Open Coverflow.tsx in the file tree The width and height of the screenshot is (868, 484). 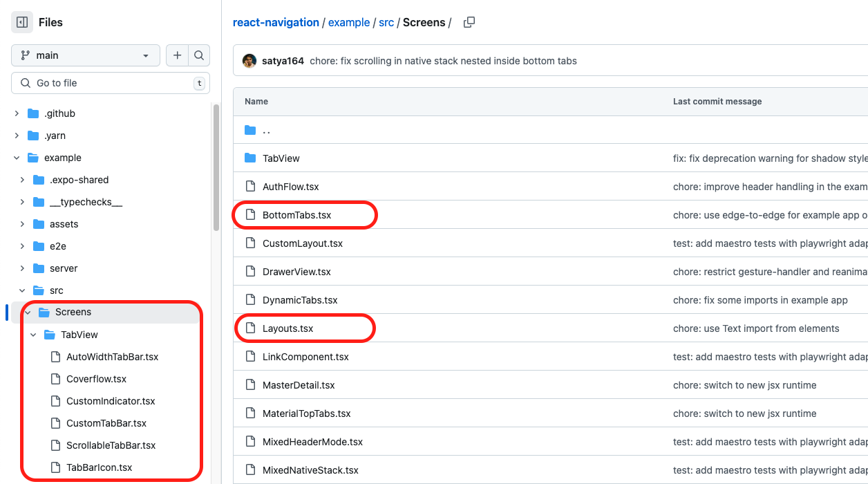pyautogui.click(x=97, y=379)
